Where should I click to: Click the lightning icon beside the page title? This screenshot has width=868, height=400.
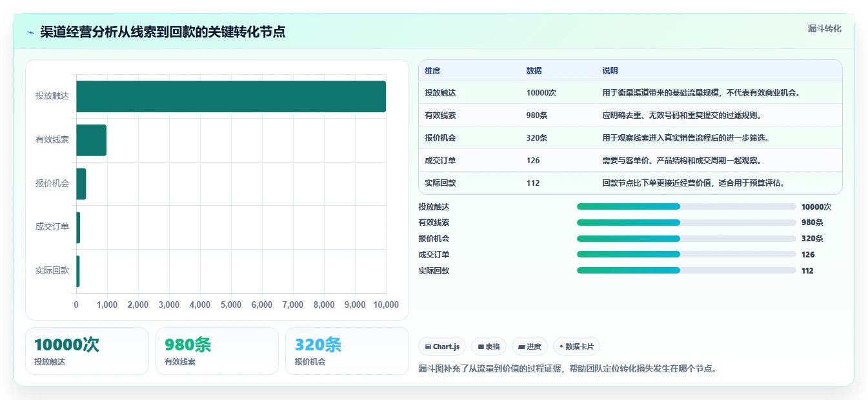[31, 32]
